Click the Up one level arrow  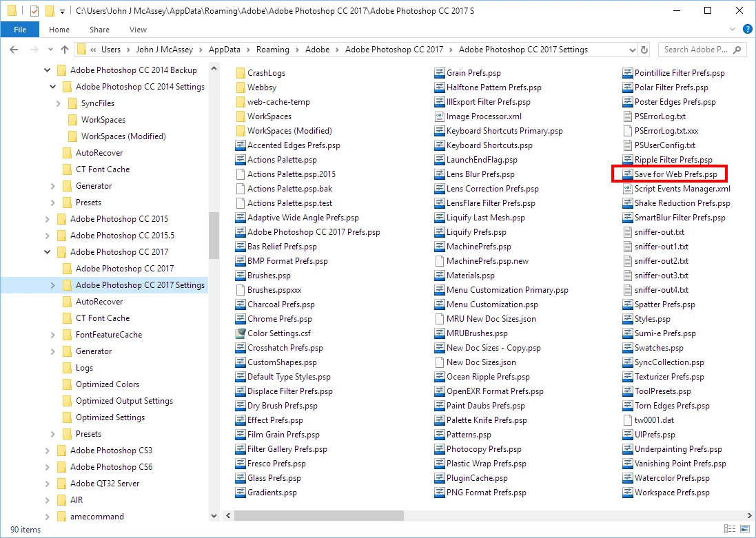[x=65, y=50]
